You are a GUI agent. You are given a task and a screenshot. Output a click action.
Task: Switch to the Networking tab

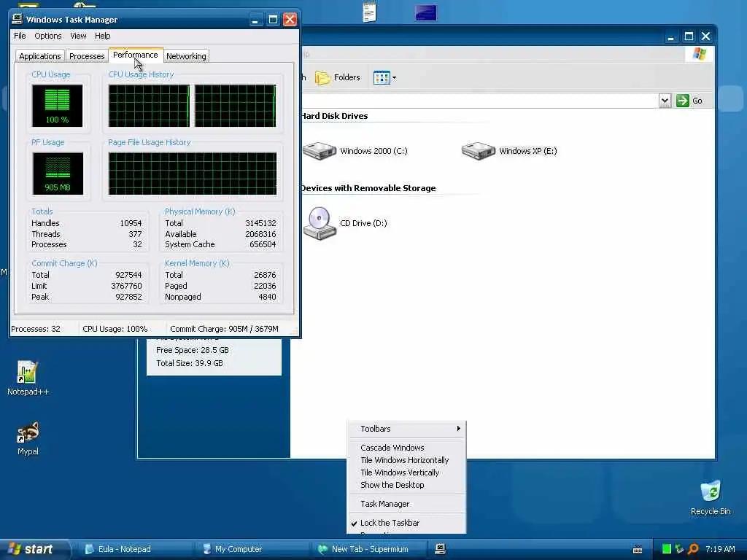[x=186, y=56]
